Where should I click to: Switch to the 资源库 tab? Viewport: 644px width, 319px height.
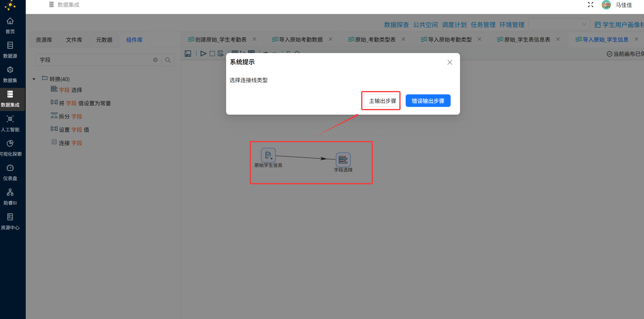44,40
